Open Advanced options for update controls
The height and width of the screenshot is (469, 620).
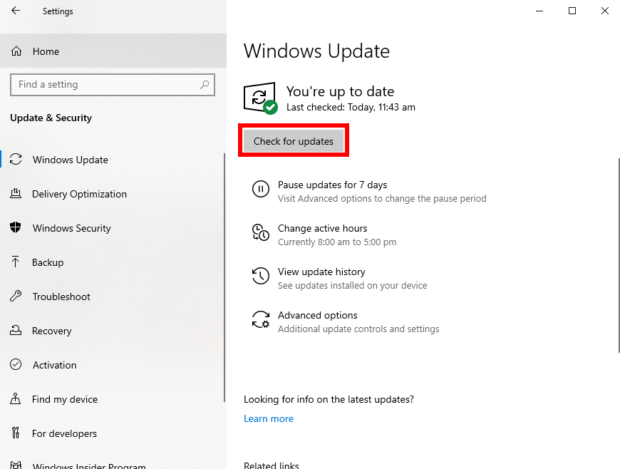click(317, 316)
